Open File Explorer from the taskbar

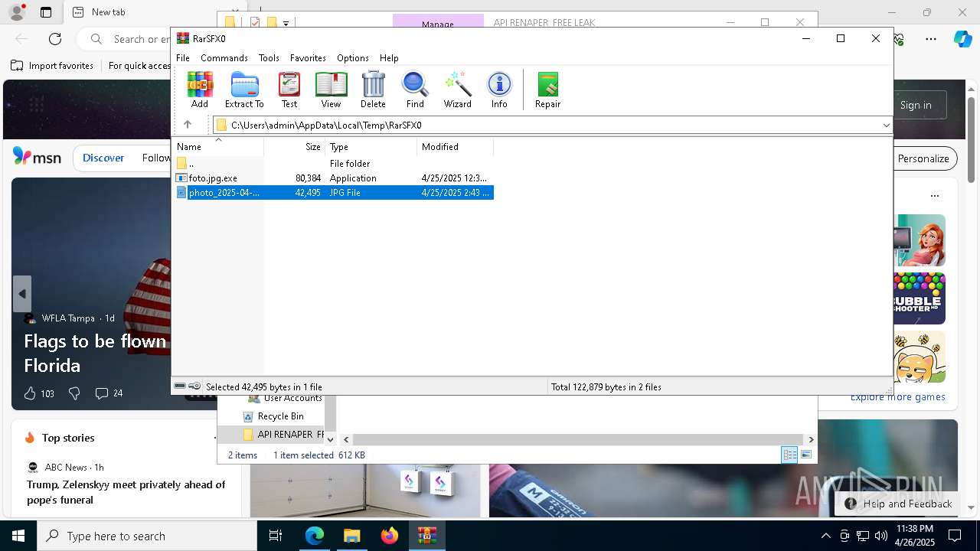pyautogui.click(x=351, y=536)
